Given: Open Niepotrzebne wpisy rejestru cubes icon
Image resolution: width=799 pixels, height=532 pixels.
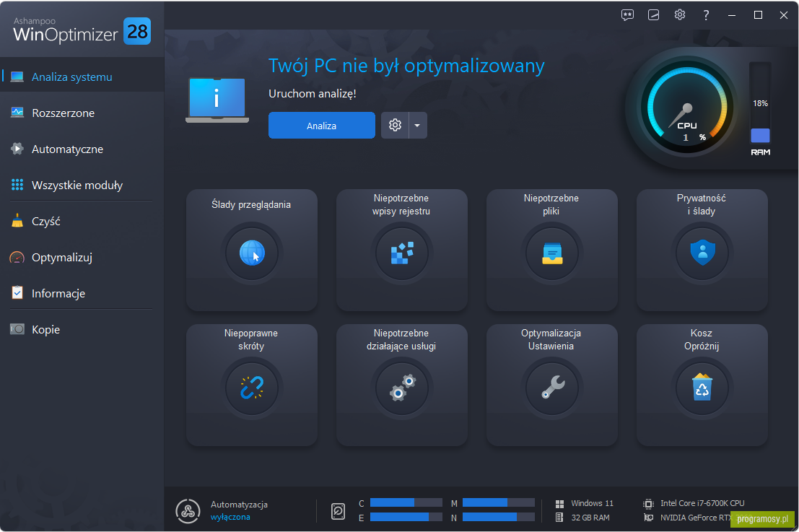Looking at the screenshot, I should 401,253.
